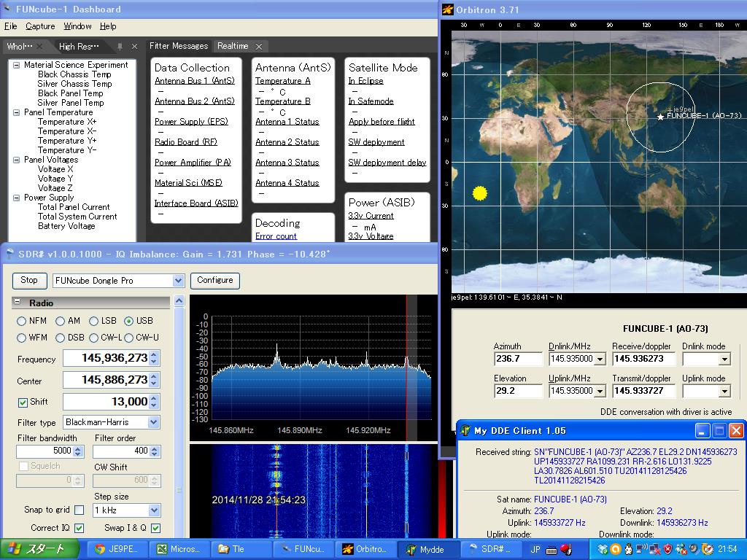The image size is (747, 560).
Task: Click the Configure button
Action: pyautogui.click(x=215, y=280)
